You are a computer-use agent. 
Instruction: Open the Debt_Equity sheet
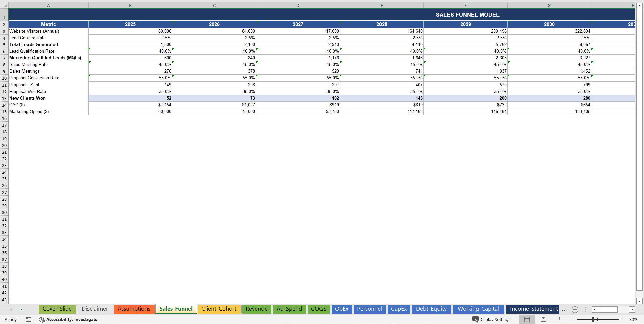[431, 309]
